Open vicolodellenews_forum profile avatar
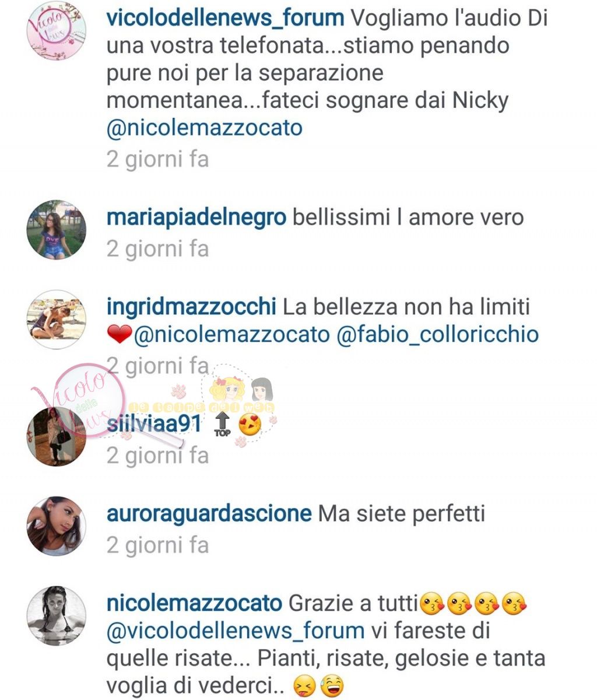This screenshot has width=597, height=700. point(57,30)
